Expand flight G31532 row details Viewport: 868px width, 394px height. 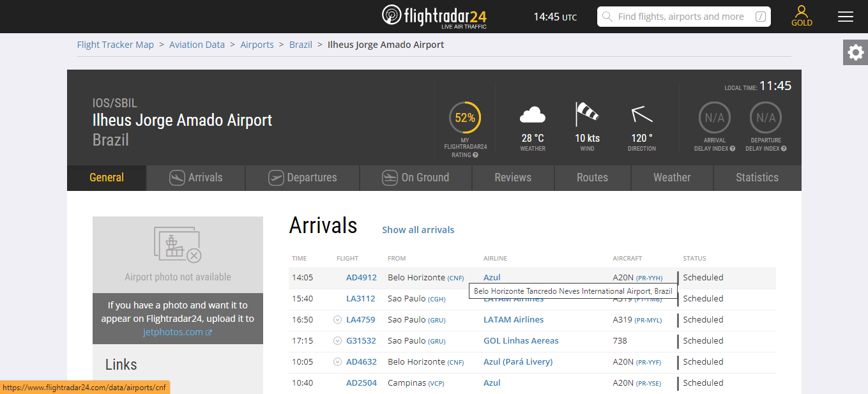(x=337, y=341)
